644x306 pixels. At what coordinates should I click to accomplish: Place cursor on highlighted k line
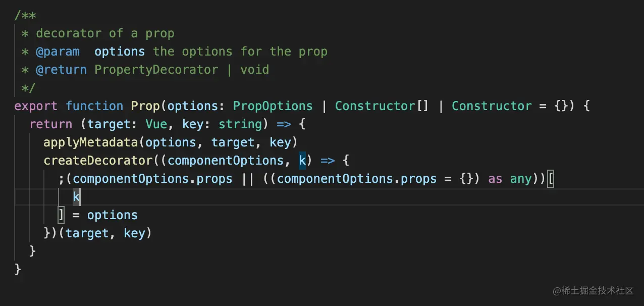[x=322, y=197]
